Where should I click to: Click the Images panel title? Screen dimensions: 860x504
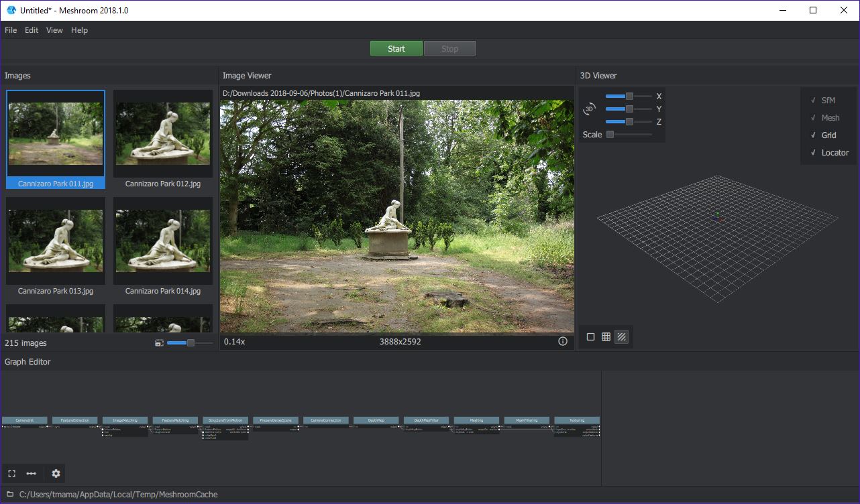(17, 76)
